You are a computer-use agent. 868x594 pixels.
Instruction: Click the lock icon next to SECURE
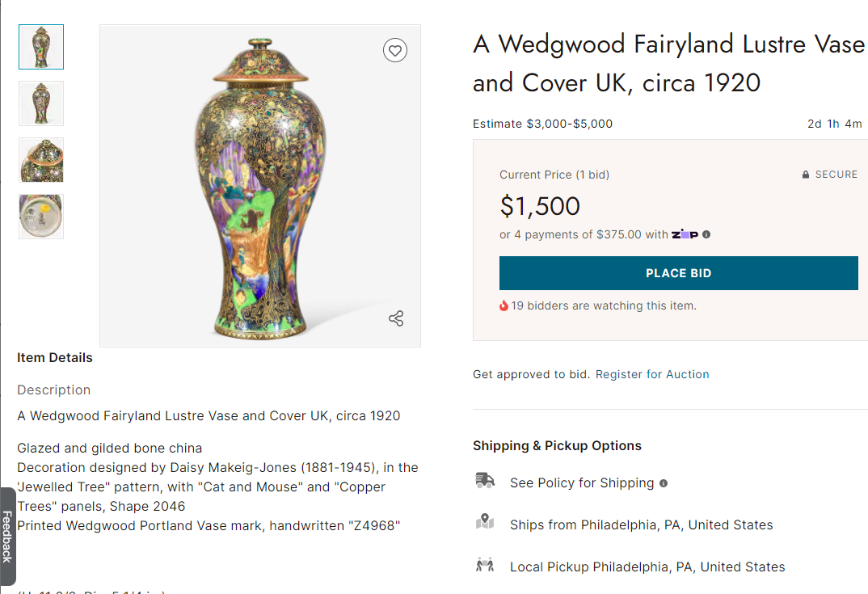click(x=806, y=175)
